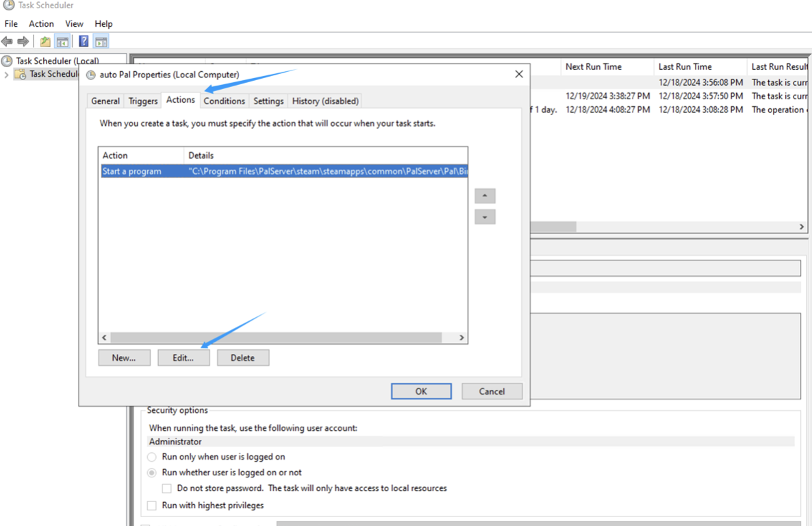Enable the 'Do not store password' checkbox
This screenshot has height=526, width=812.
pyautogui.click(x=166, y=488)
